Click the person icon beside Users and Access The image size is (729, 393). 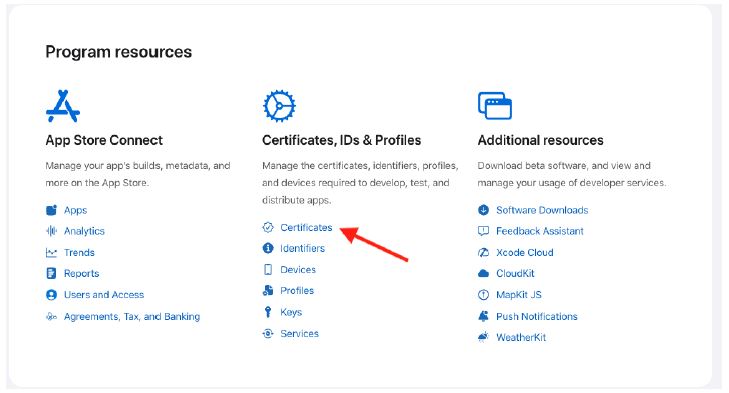tap(51, 295)
